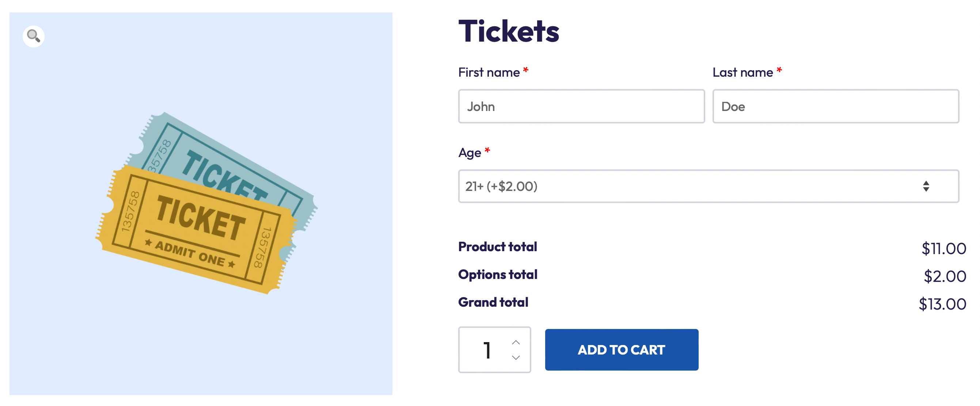
Task: Click the Last name label
Action: pyautogui.click(x=742, y=72)
